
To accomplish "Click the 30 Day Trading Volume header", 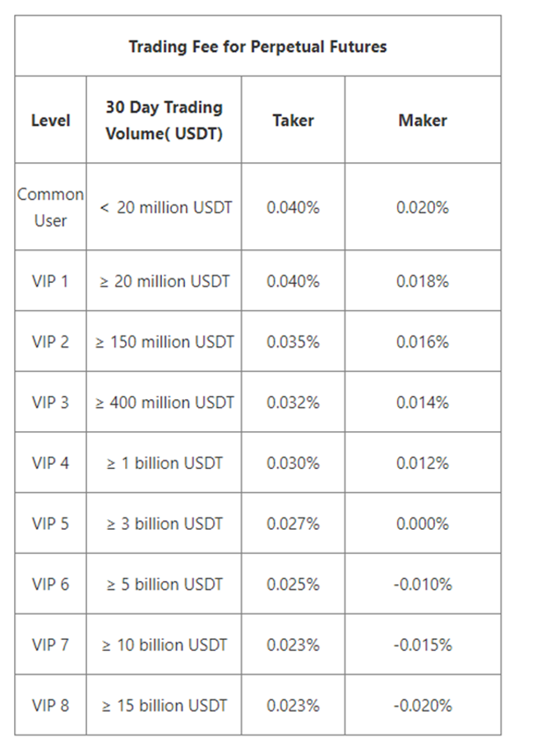I will pyautogui.click(x=164, y=120).
